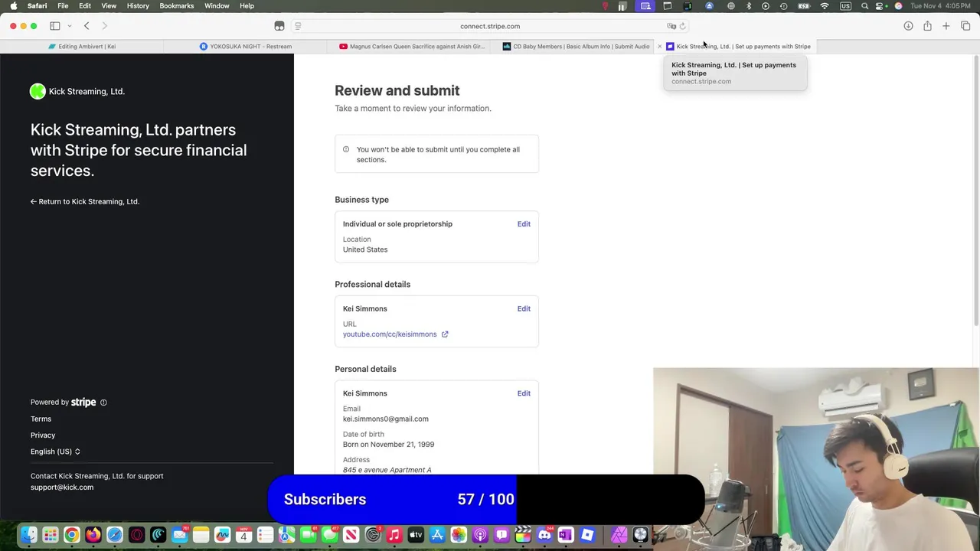Screen dimensions: 980x551
Task: Click the translate icon in address bar
Action: pos(671,26)
